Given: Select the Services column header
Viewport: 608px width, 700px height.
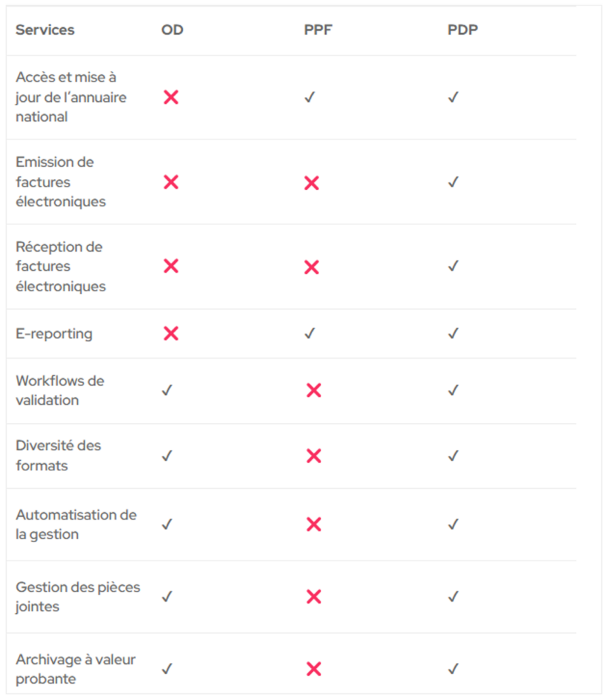Looking at the screenshot, I should coord(45,30).
